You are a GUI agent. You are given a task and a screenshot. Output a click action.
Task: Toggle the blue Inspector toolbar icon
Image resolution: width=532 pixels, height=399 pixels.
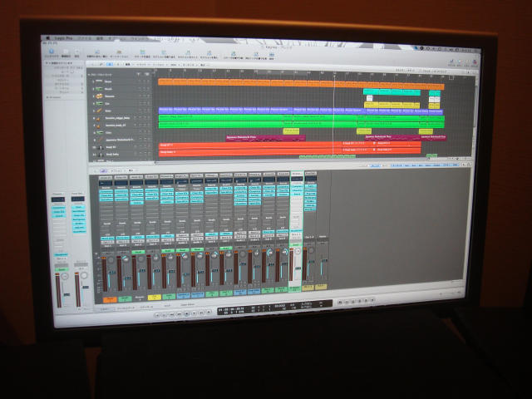coord(52,52)
